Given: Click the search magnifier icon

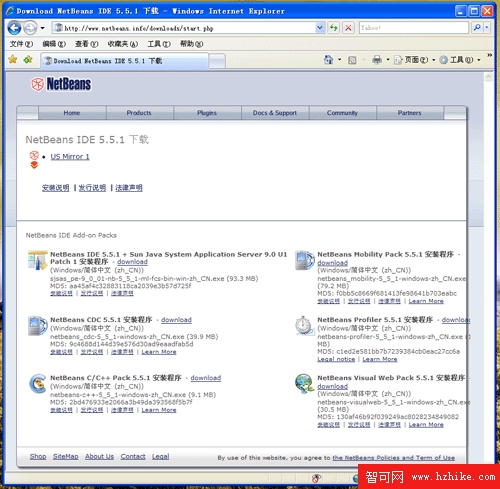Looking at the screenshot, I should tap(477, 28).
